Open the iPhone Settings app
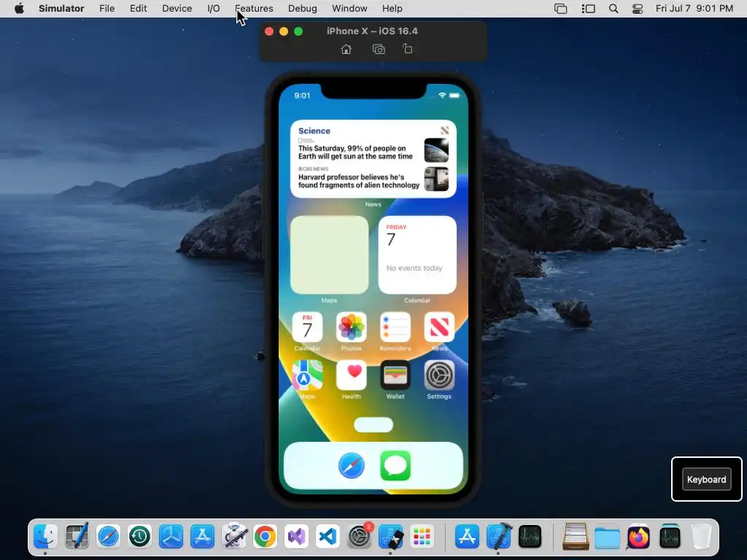 [x=438, y=375]
